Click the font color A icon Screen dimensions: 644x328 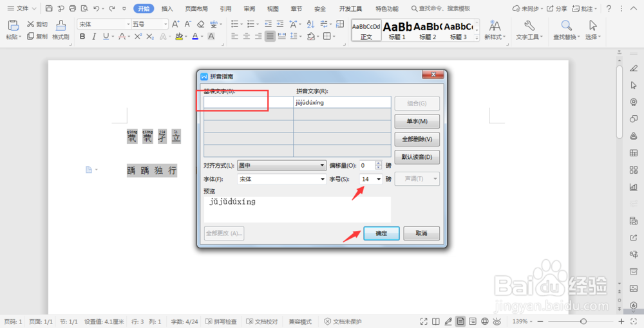[x=195, y=37]
